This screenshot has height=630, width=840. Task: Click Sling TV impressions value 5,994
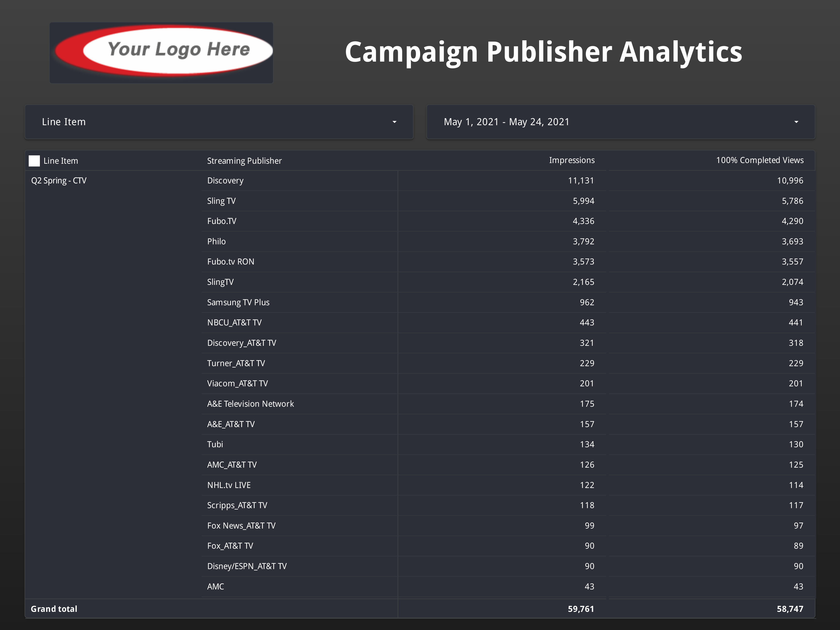point(584,201)
